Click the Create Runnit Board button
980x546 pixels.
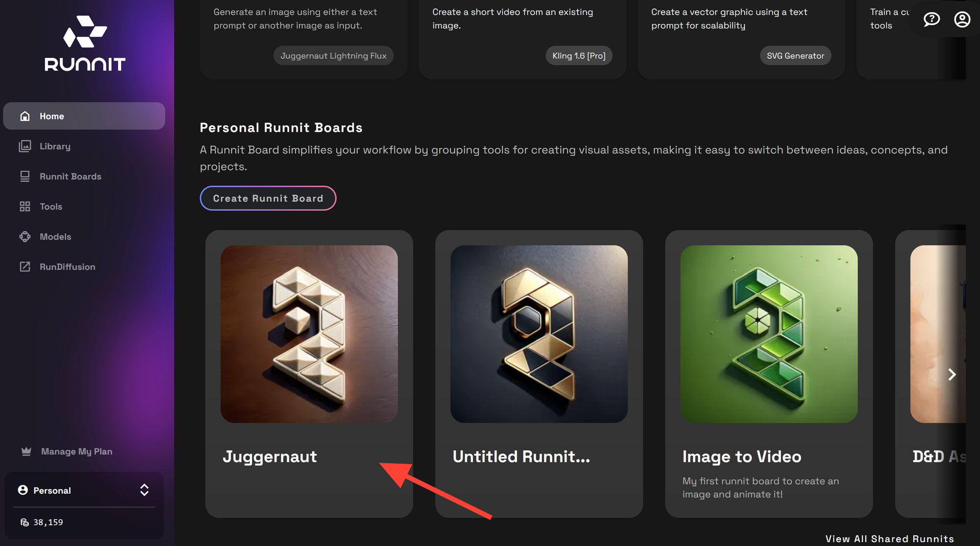pos(268,198)
